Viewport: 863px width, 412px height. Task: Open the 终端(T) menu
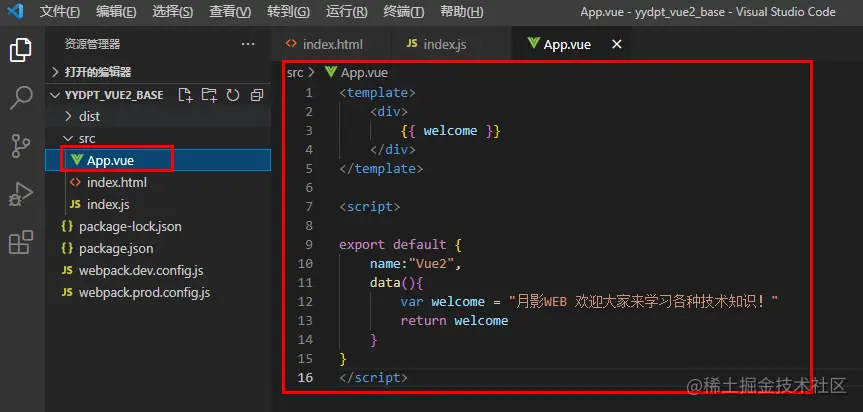click(403, 12)
